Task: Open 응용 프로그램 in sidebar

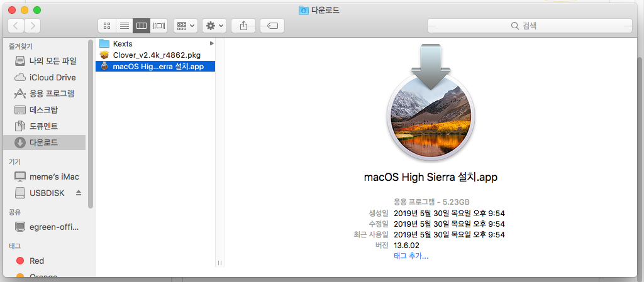Action: (45, 94)
